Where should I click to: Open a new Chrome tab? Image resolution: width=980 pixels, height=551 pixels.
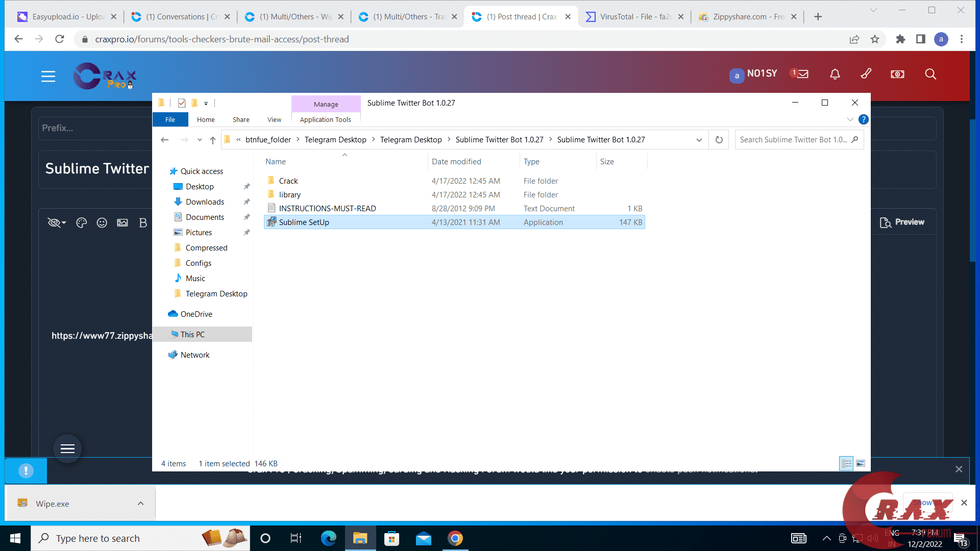tap(818, 17)
